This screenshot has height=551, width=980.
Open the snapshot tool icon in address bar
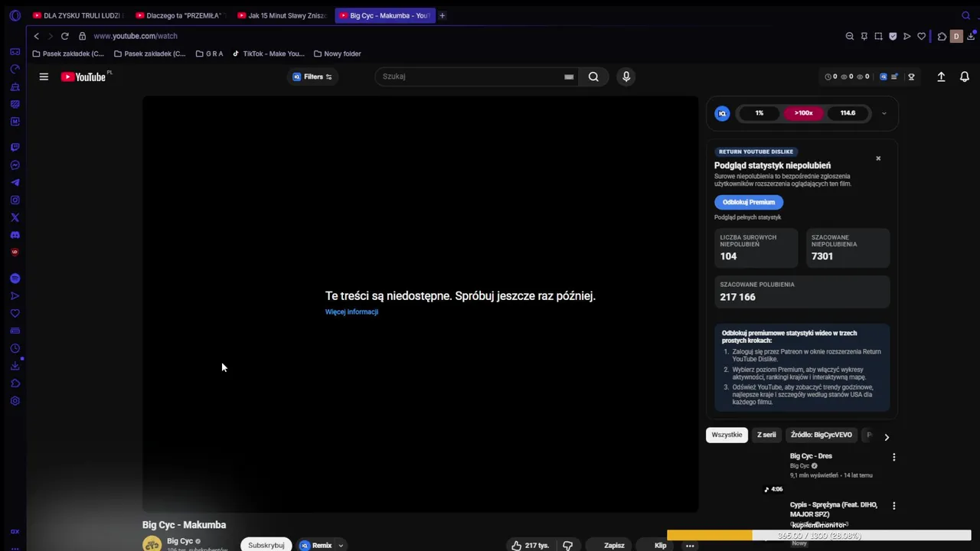[878, 36]
